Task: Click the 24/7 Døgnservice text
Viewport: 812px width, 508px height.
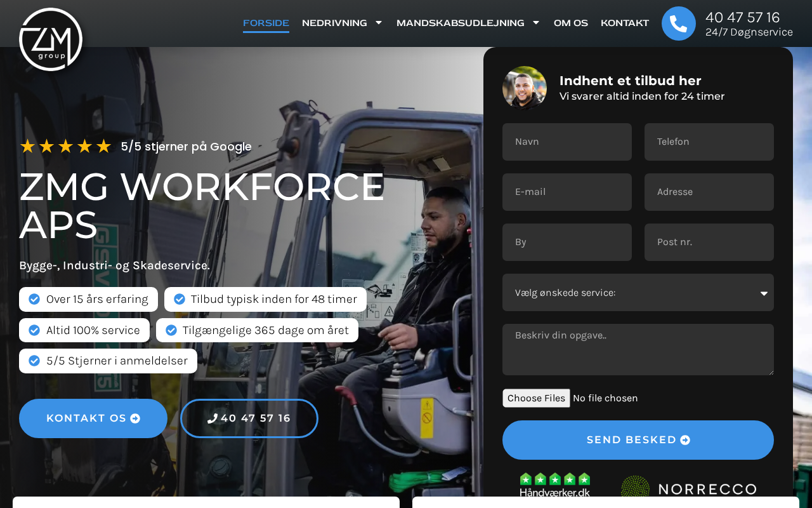Action: 749,32
